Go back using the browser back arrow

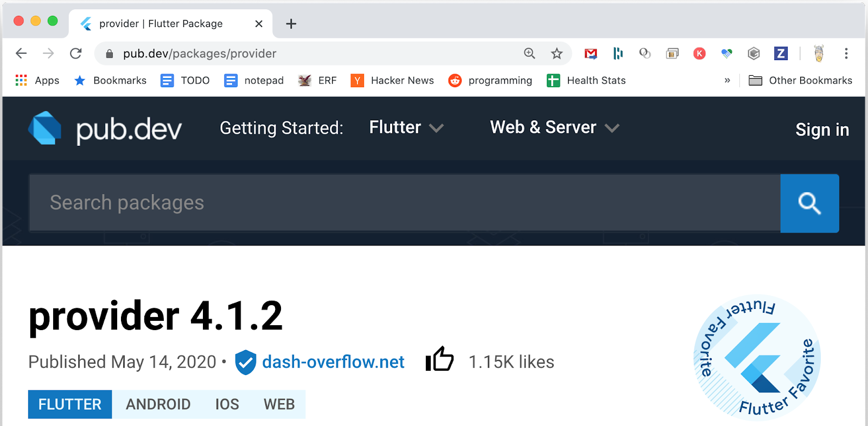pyautogui.click(x=21, y=53)
